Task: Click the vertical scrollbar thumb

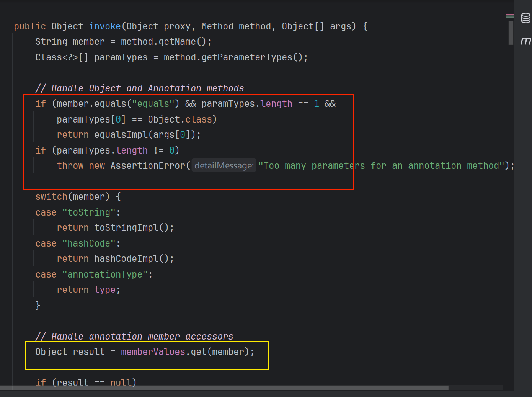Action: [x=511, y=33]
